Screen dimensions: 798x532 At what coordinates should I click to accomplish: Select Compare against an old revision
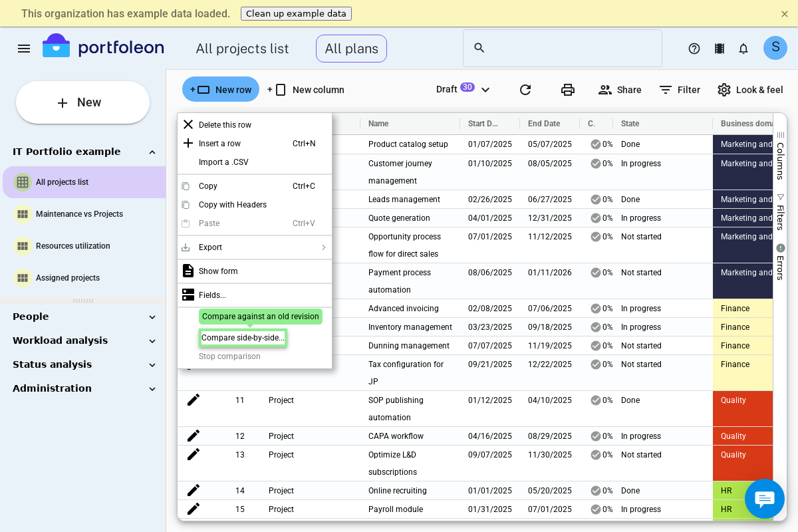point(261,317)
